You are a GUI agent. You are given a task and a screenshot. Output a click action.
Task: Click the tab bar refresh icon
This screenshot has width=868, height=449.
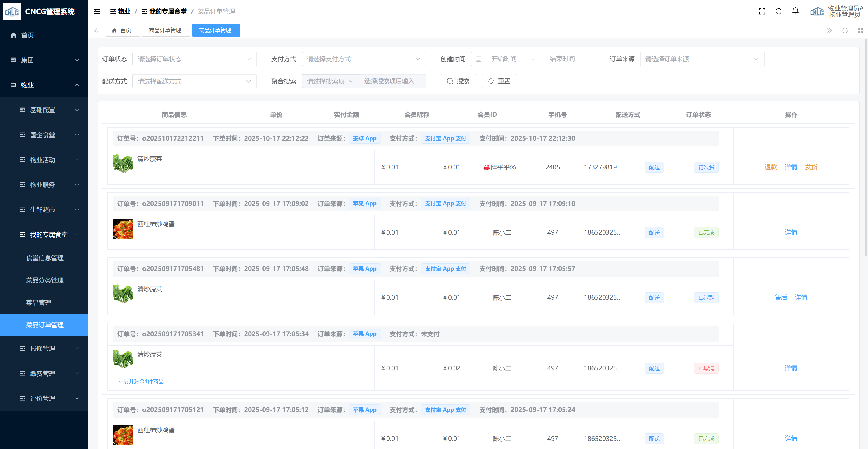coord(845,30)
